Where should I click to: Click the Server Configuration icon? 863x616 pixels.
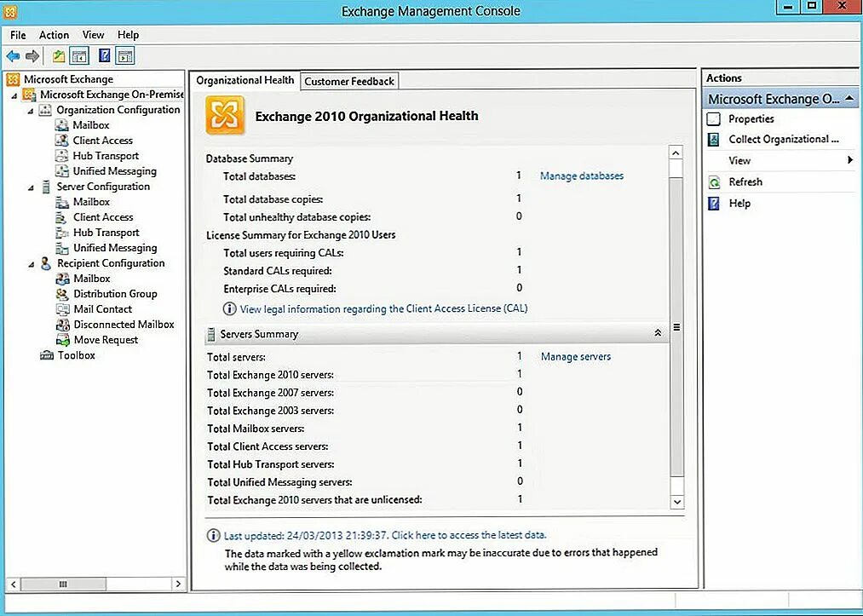point(46,187)
